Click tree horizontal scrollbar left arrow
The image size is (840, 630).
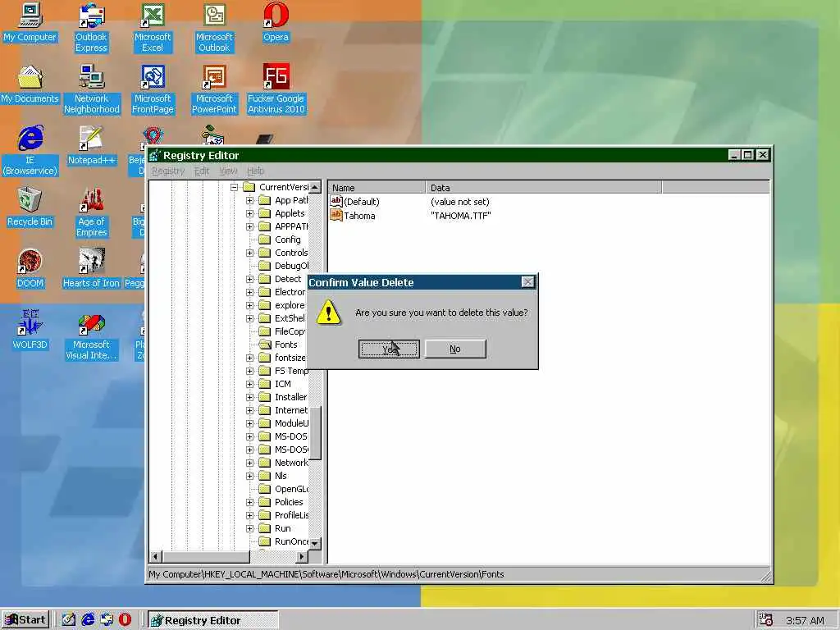click(x=155, y=557)
